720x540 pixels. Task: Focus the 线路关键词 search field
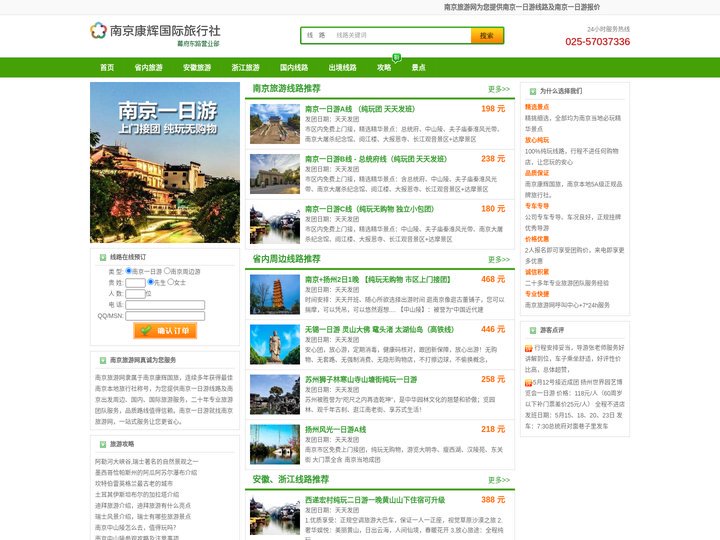tap(402, 35)
